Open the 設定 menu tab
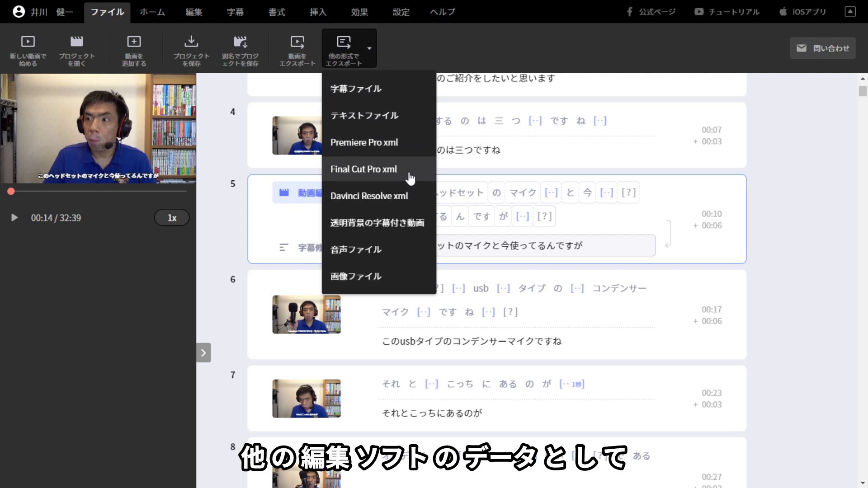The width and height of the screenshot is (868, 488). tap(401, 12)
